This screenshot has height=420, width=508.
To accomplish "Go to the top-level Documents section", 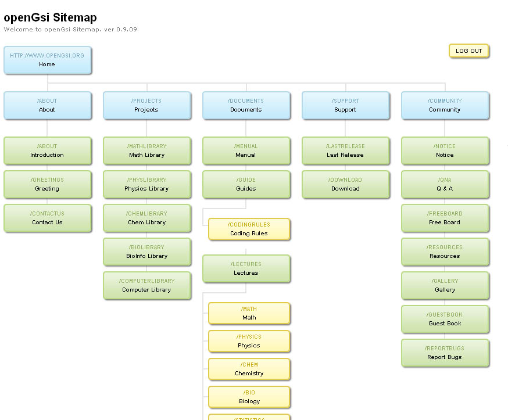I will coord(246,105).
